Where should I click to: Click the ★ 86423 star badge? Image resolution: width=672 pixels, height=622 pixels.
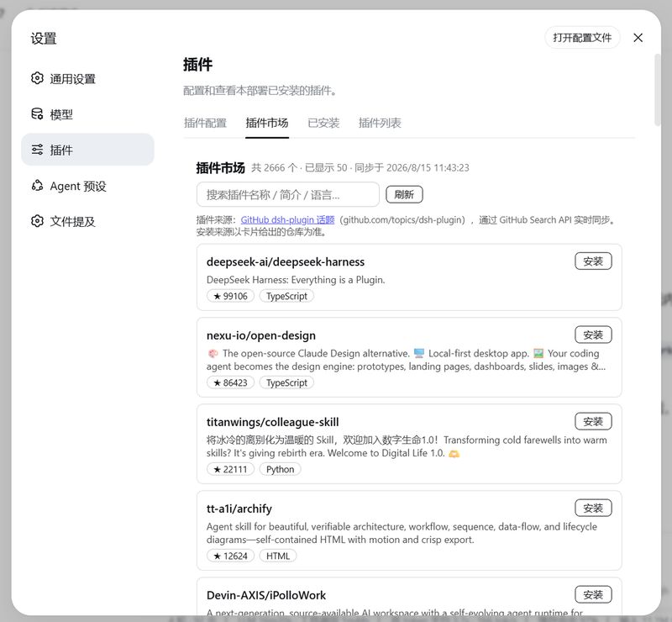point(230,382)
